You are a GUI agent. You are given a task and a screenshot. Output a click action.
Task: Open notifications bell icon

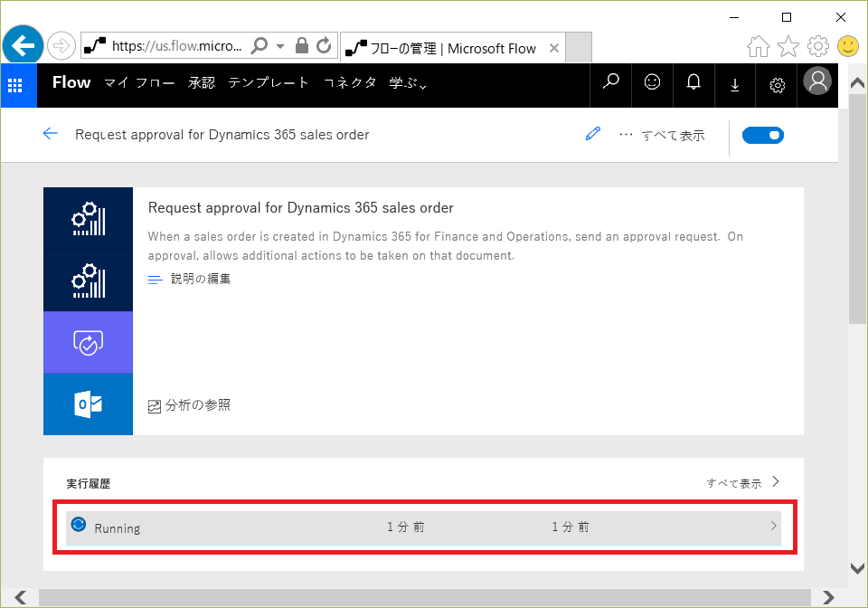click(693, 82)
